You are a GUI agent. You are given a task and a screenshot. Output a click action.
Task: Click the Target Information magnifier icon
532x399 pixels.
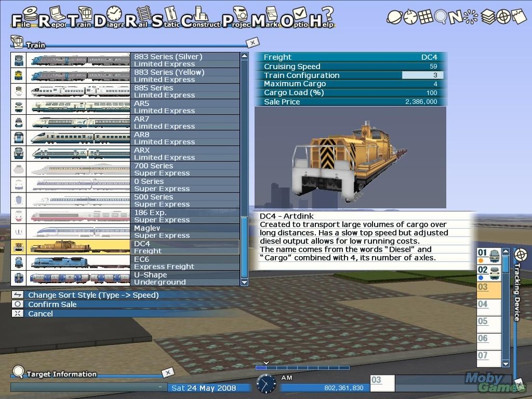point(18,373)
